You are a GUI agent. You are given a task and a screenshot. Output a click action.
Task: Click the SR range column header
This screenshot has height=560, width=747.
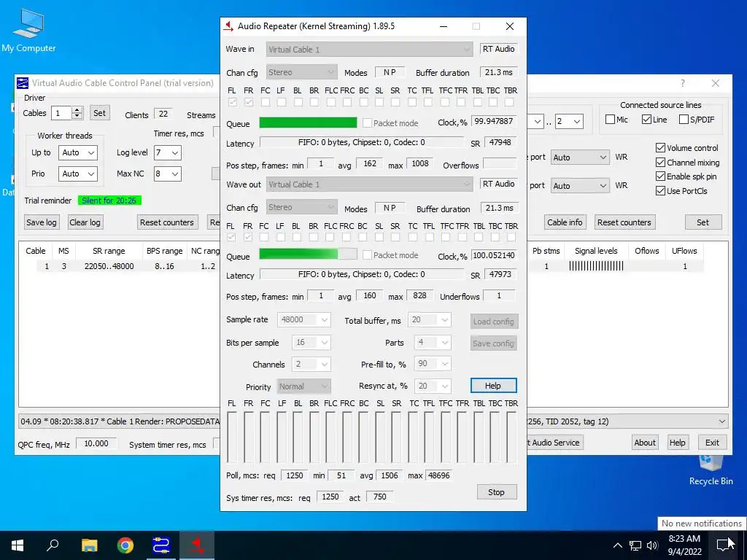click(x=109, y=251)
